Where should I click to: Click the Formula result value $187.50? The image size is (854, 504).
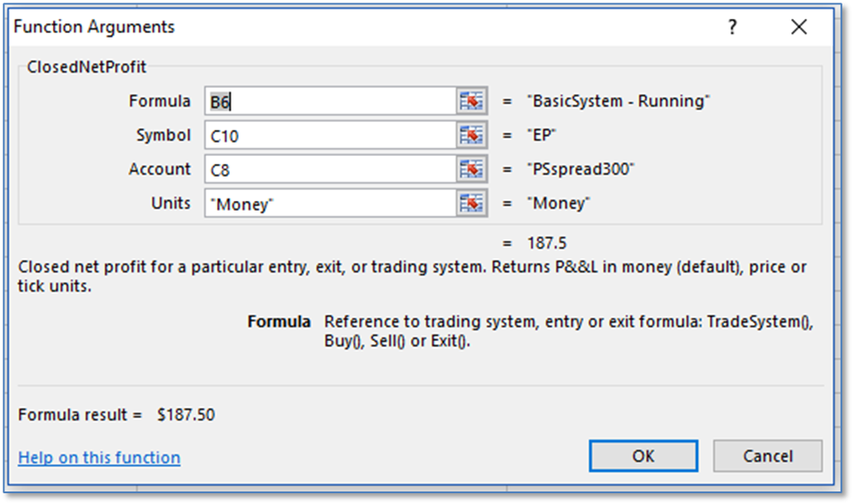(186, 414)
